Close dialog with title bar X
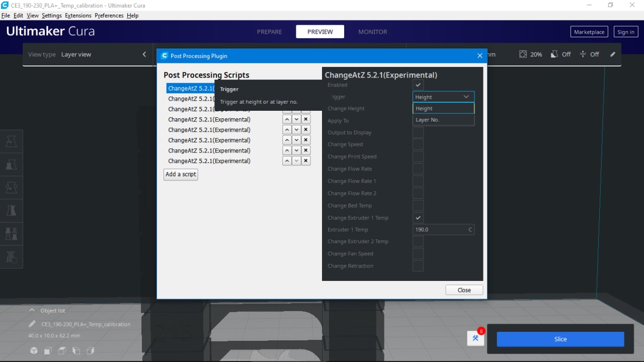Image resolution: width=644 pixels, height=362 pixels. [x=479, y=56]
